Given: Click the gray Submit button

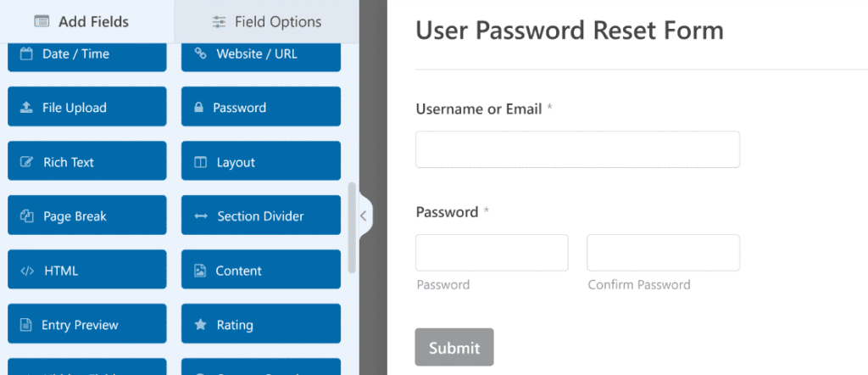Looking at the screenshot, I should (x=454, y=347).
